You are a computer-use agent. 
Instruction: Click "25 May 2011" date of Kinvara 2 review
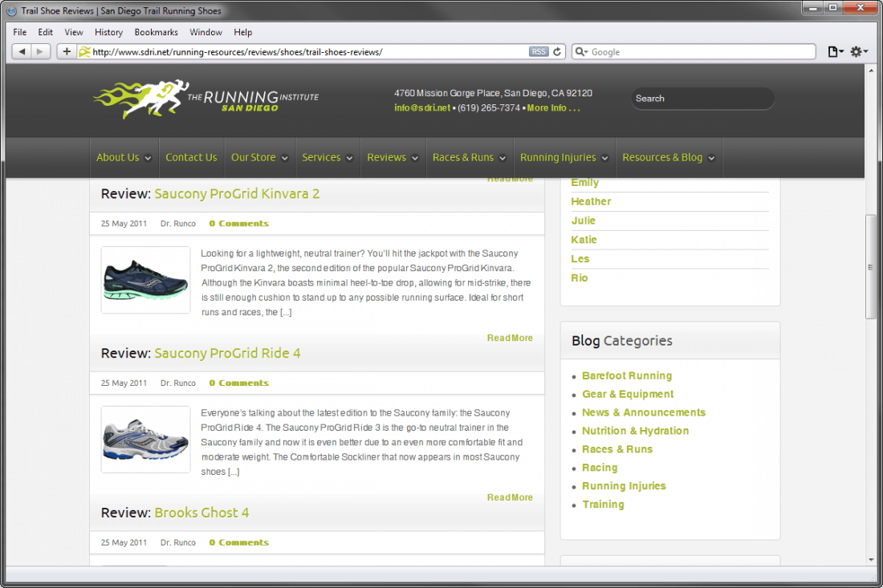pyautogui.click(x=124, y=223)
